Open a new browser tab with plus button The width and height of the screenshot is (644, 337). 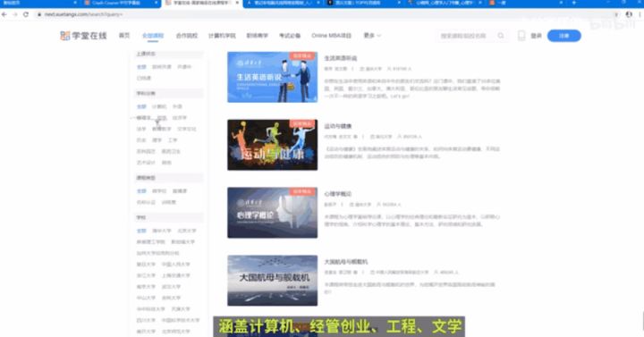[573, 3]
